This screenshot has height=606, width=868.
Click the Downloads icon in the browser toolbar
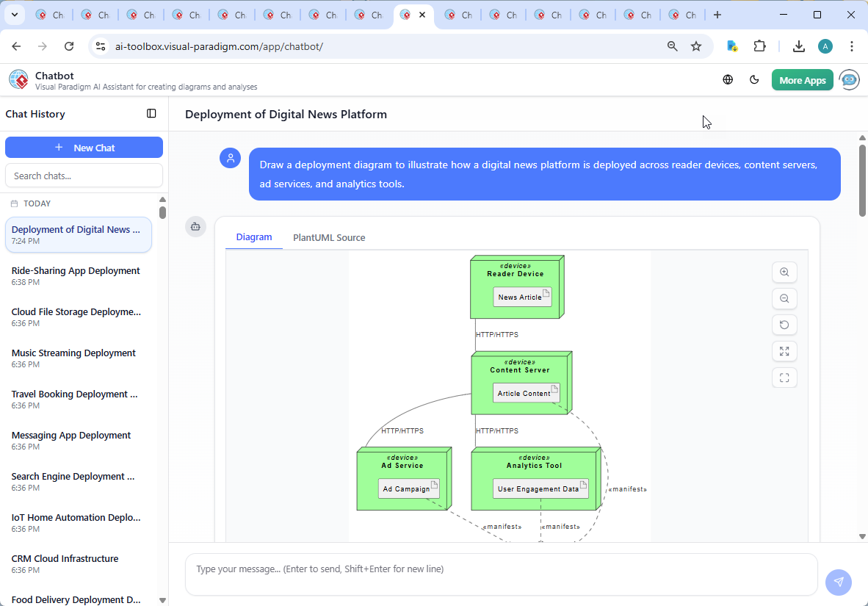point(798,46)
